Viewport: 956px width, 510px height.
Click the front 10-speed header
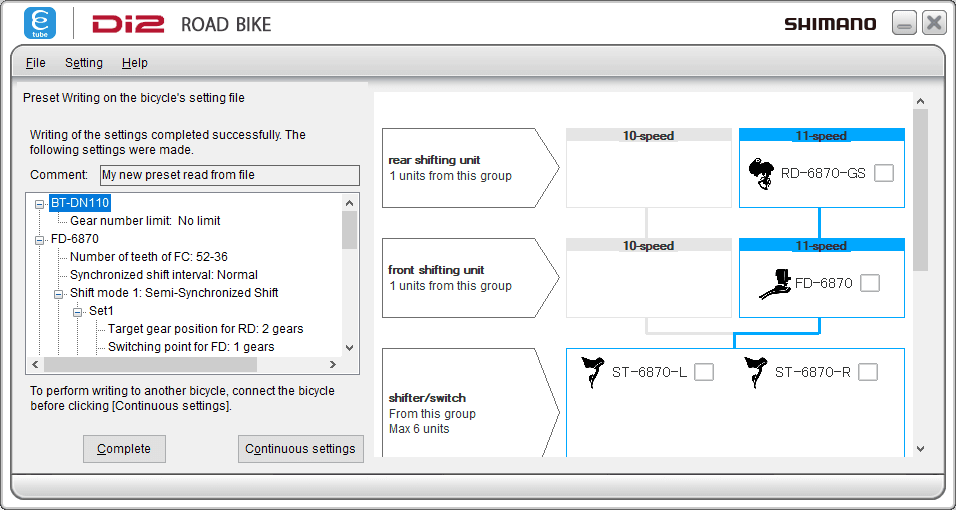click(x=649, y=245)
